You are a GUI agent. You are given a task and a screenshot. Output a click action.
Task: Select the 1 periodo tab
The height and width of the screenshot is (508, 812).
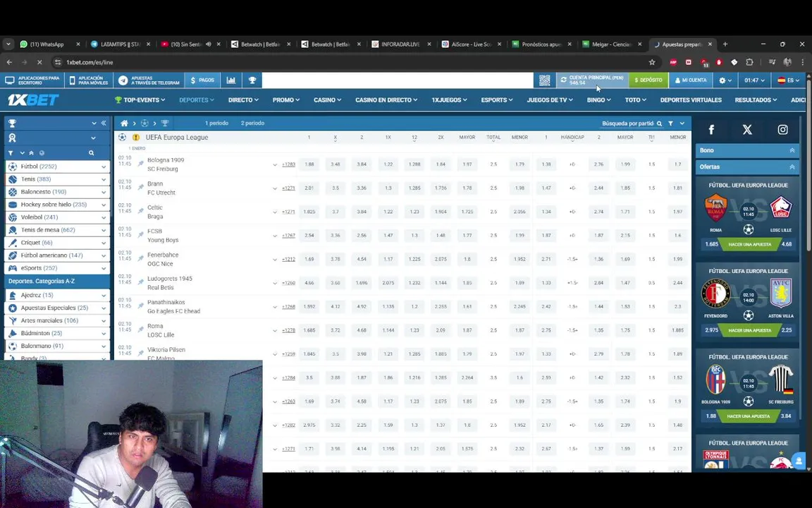coord(216,123)
